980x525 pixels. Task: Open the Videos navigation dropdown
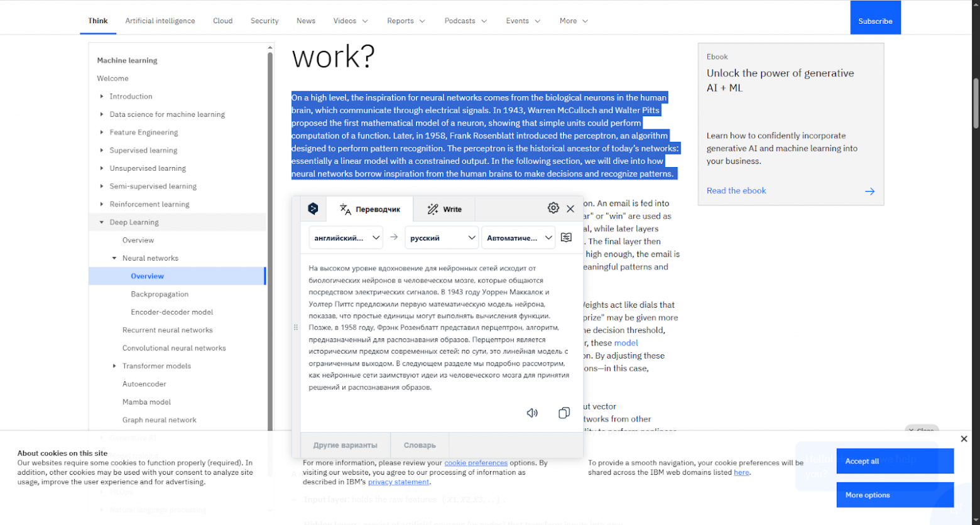(349, 21)
